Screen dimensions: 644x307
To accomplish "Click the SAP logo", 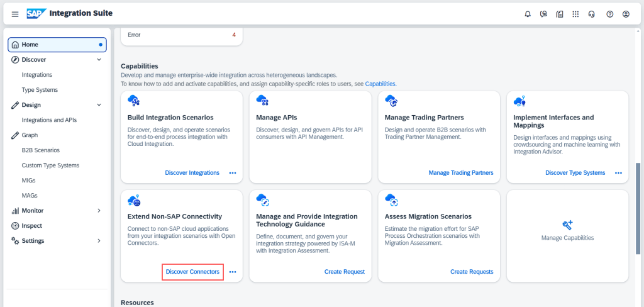I will click(36, 13).
